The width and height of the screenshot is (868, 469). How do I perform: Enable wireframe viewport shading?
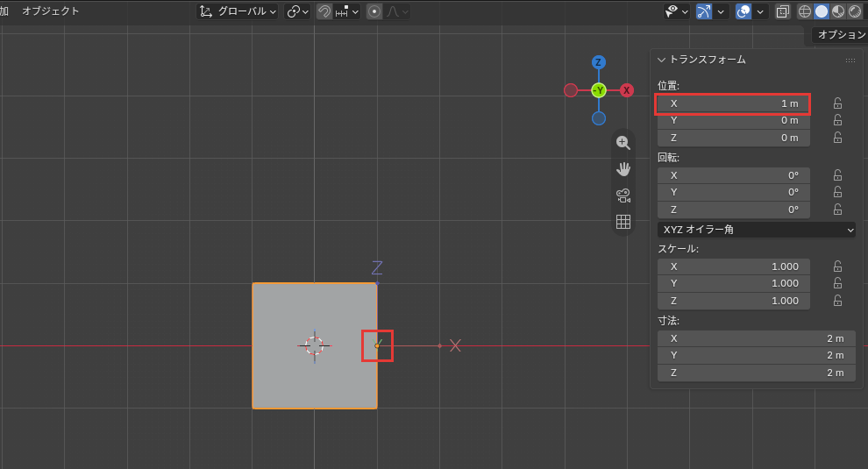tap(805, 11)
